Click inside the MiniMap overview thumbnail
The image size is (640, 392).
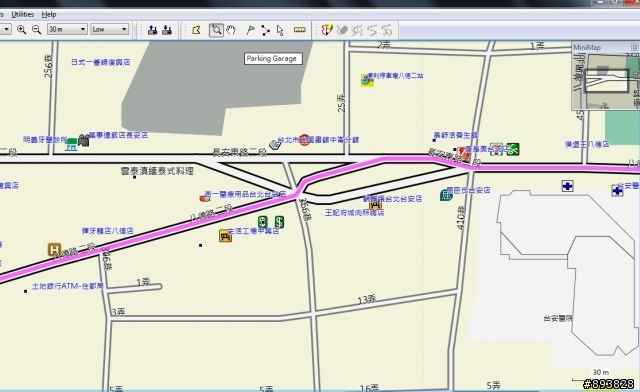pyautogui.click(x=606, y=81)
